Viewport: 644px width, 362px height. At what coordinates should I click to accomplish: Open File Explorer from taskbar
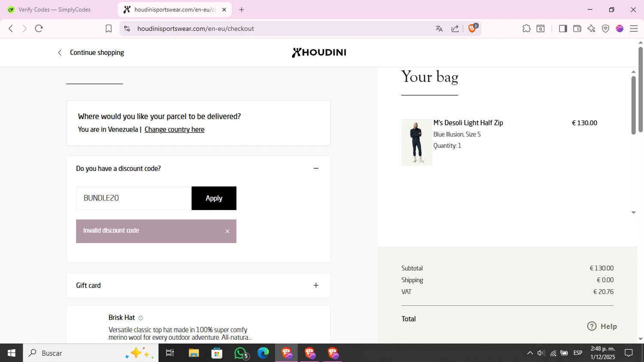[194, 353]
